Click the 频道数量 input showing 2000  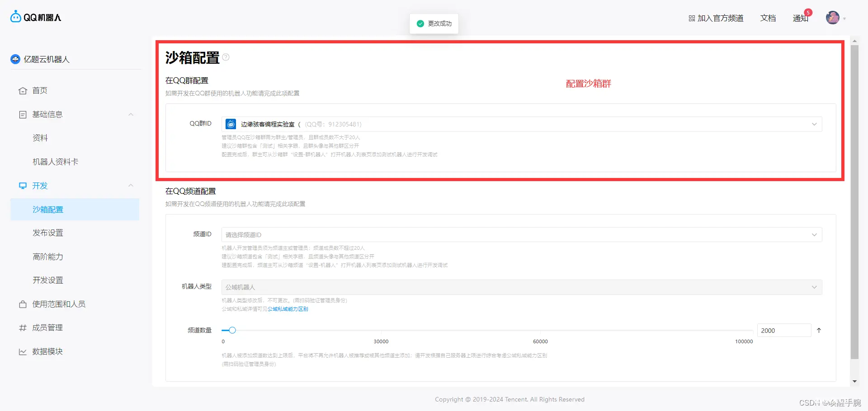784,331
